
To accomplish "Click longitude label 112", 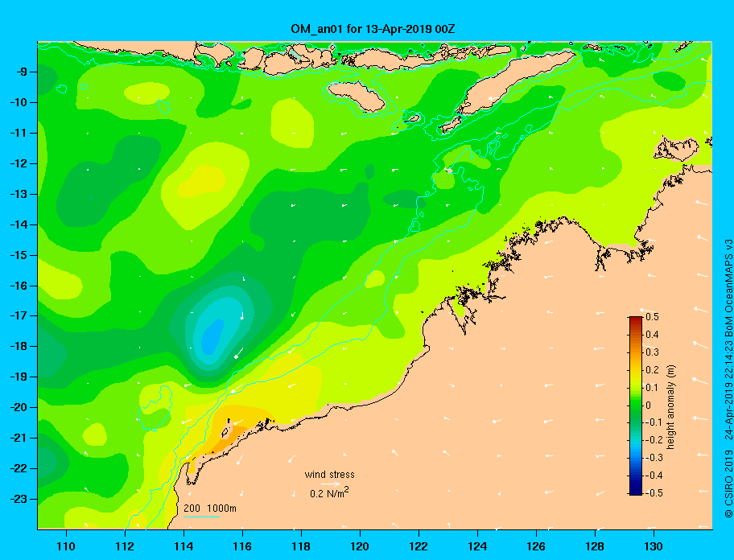I will pos(125,546).
